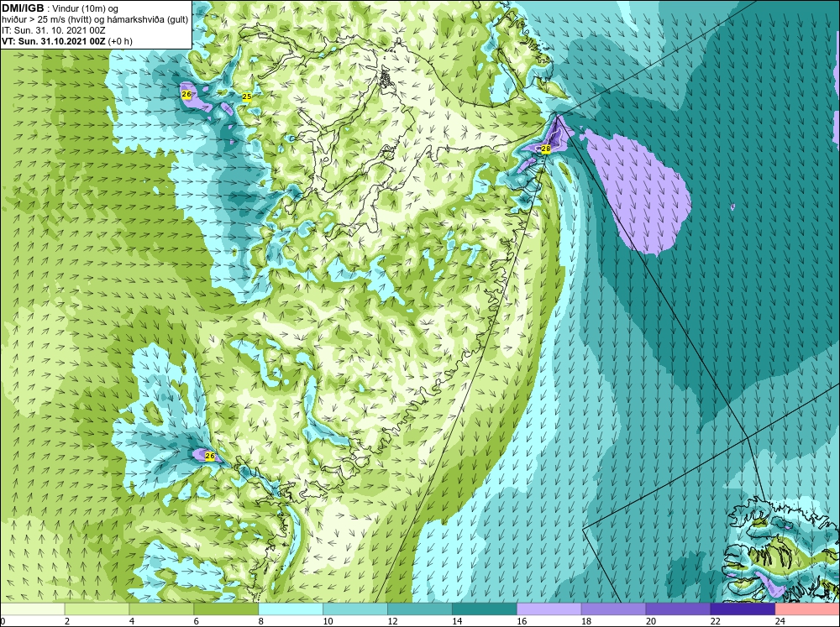Click the legend value 6
The image size is (840, 627).
[196, 621]
